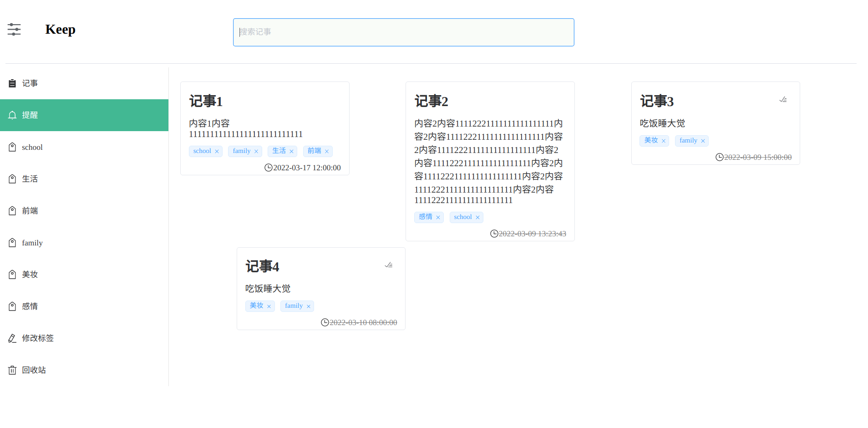Select the pencil icon for 修改标签
The width and height of the screenshot is (868, 428).
click(x=12, y=338)
